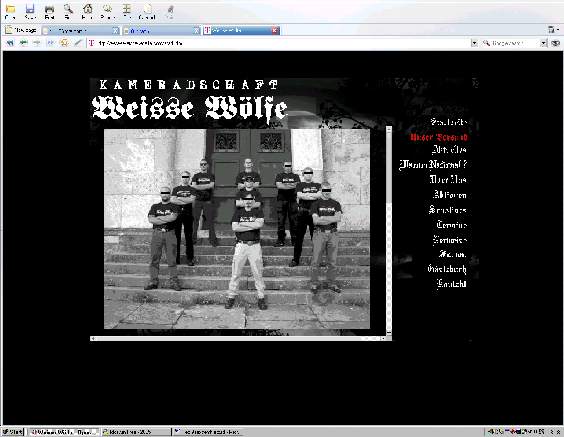
Task: Click the system tray icons area
Action: pos(524,431)
